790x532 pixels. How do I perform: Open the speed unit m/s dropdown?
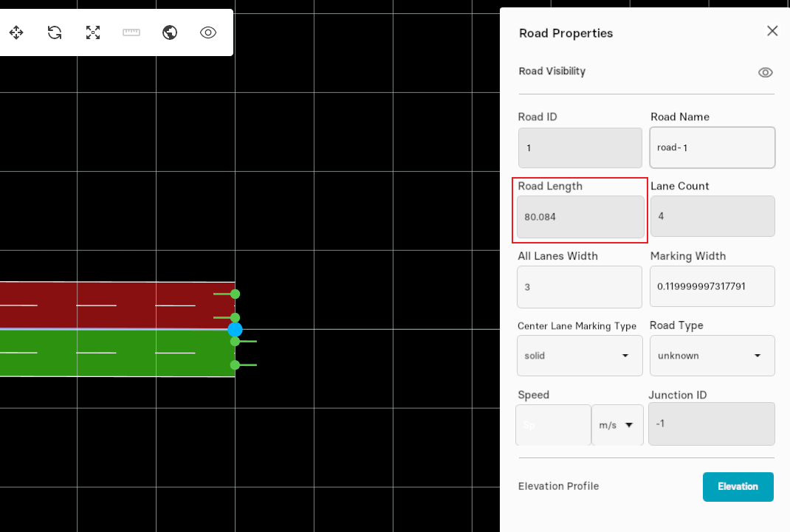click(617, 425)
